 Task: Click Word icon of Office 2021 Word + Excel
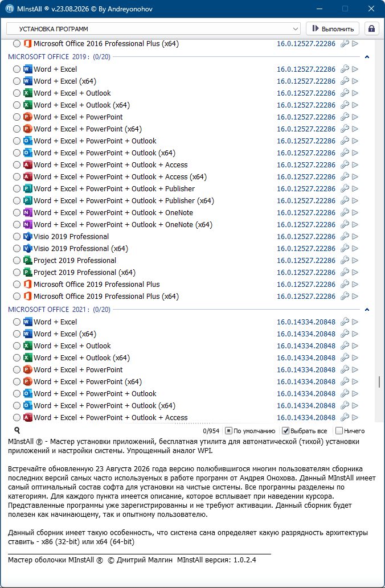pos(28,322)
